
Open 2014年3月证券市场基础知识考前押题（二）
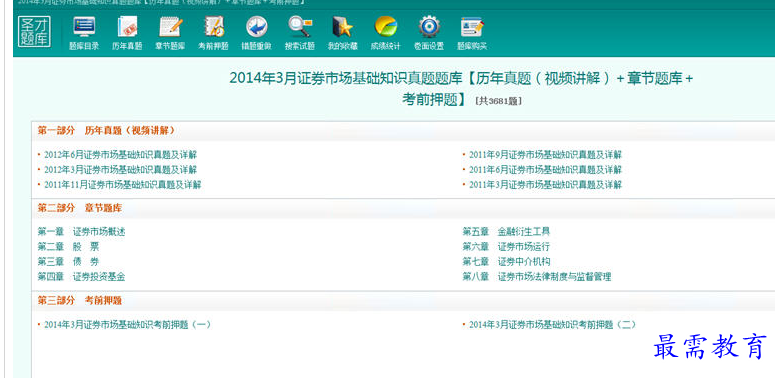[553, 325]
